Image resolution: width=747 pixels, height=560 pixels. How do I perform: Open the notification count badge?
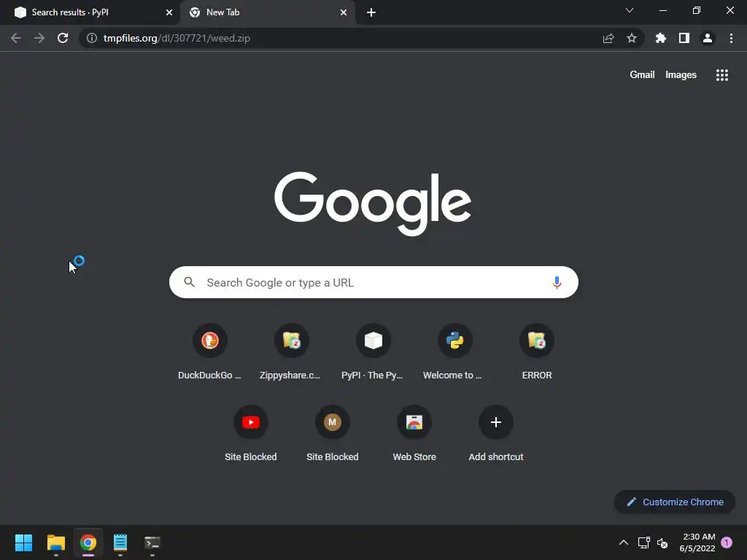(727, 542)
